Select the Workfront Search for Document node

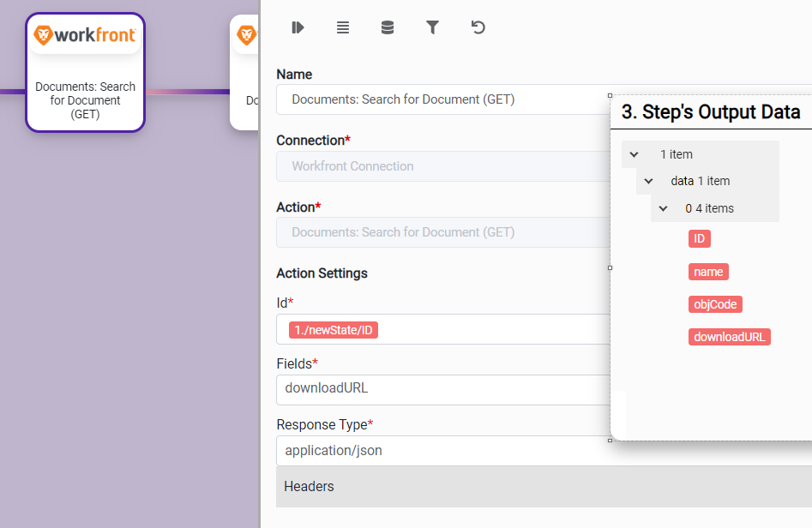85,73
